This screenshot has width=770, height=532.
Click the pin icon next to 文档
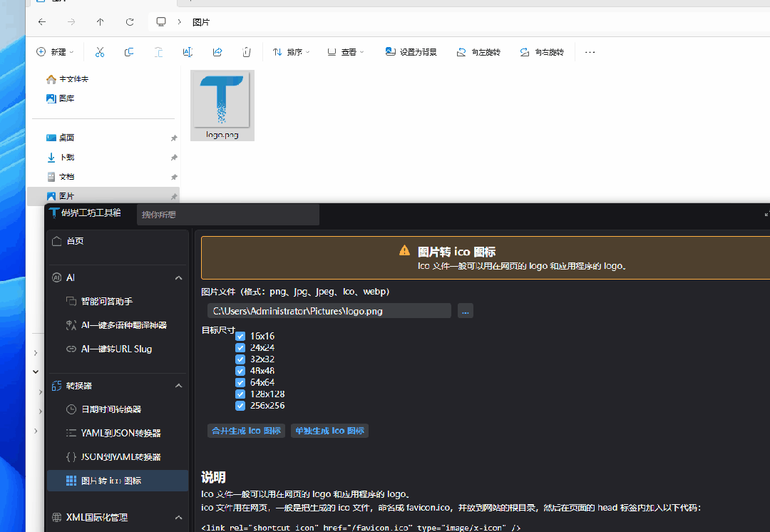(174, 177)
